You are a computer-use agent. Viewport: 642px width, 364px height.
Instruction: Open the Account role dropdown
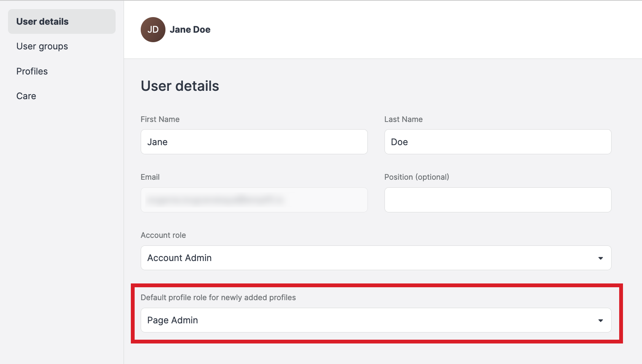tap(376, 258)
